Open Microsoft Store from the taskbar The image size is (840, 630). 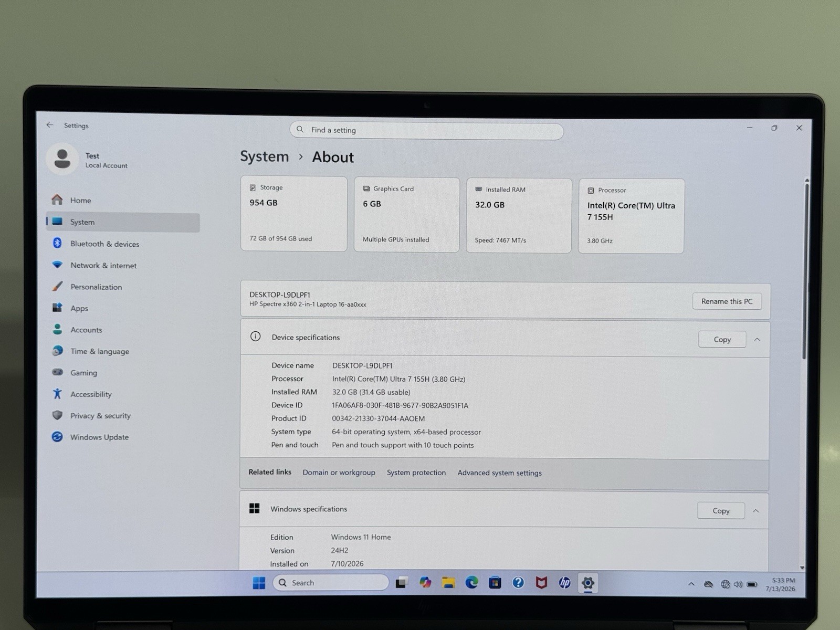(495, 583)
